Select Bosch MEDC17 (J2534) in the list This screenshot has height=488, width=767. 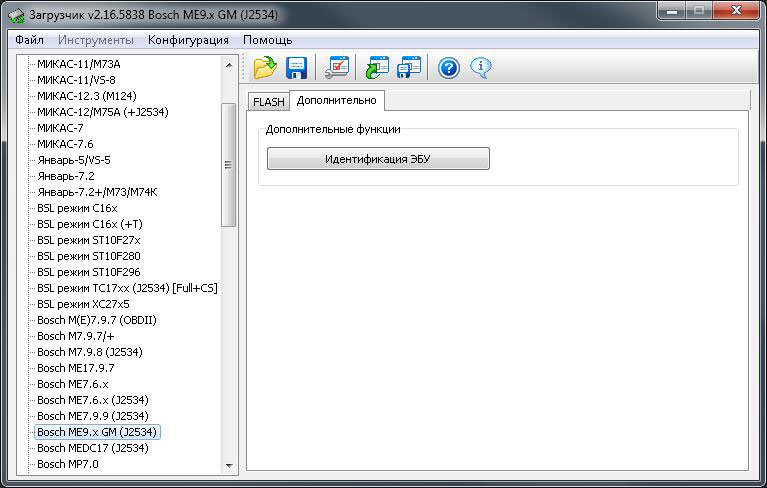point(92,448)
